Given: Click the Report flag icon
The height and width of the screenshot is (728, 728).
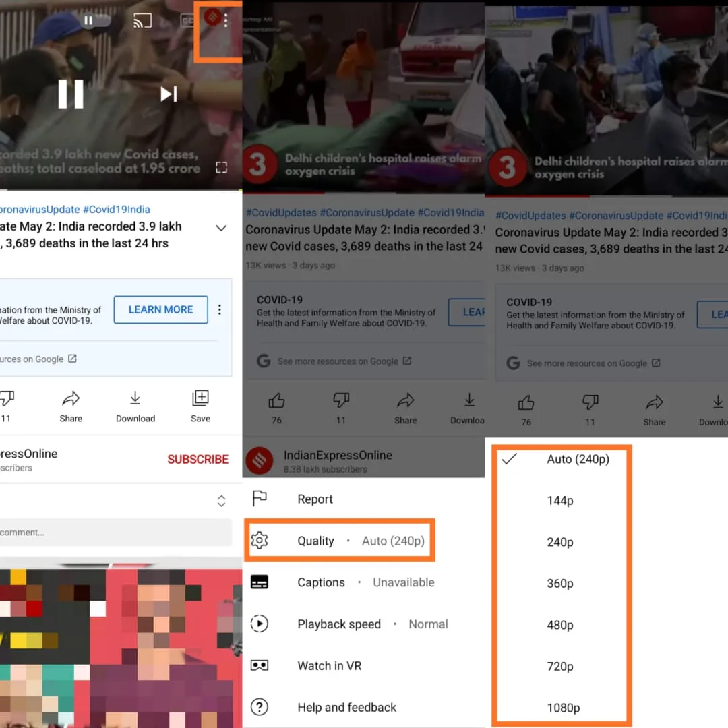Looking at the screenshot, I should tap(260, 499).
